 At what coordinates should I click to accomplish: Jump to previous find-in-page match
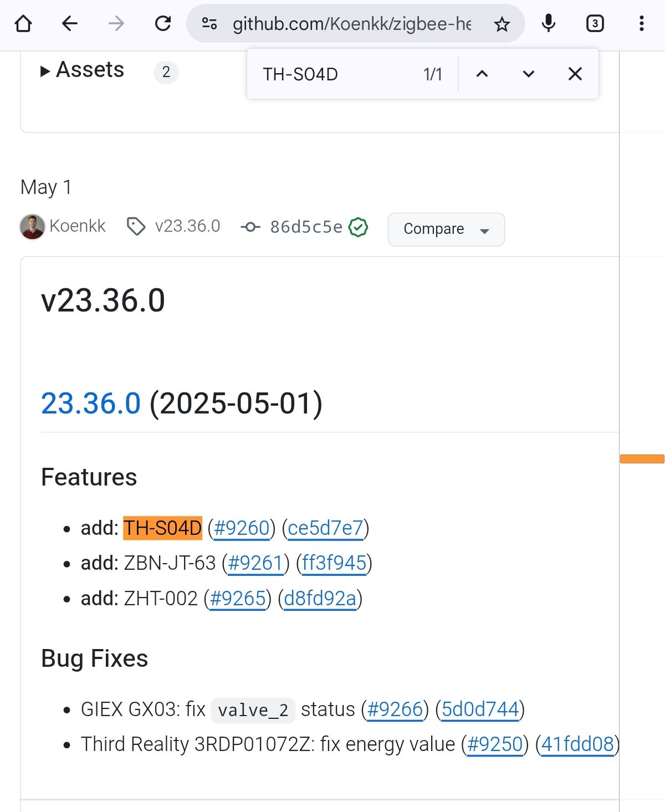(482, 74)
